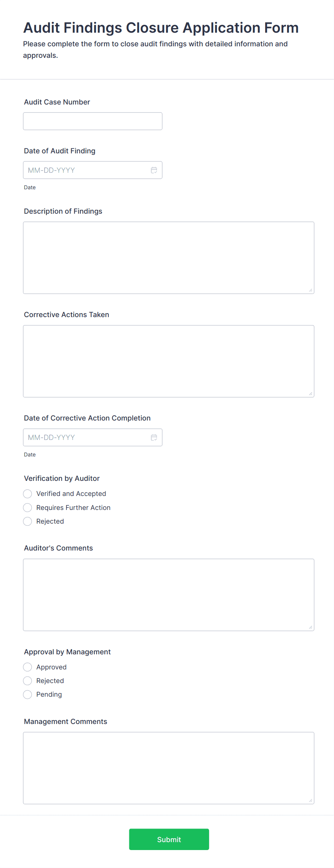Open calendar icon for Date of Audit Finding

click(154, 170)
